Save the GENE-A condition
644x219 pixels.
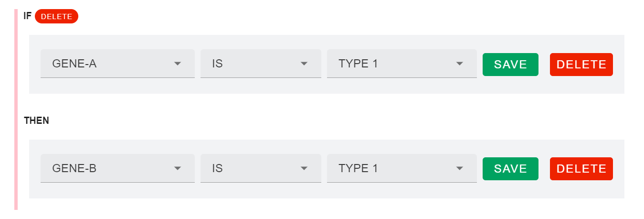click(x=510, y=65)
